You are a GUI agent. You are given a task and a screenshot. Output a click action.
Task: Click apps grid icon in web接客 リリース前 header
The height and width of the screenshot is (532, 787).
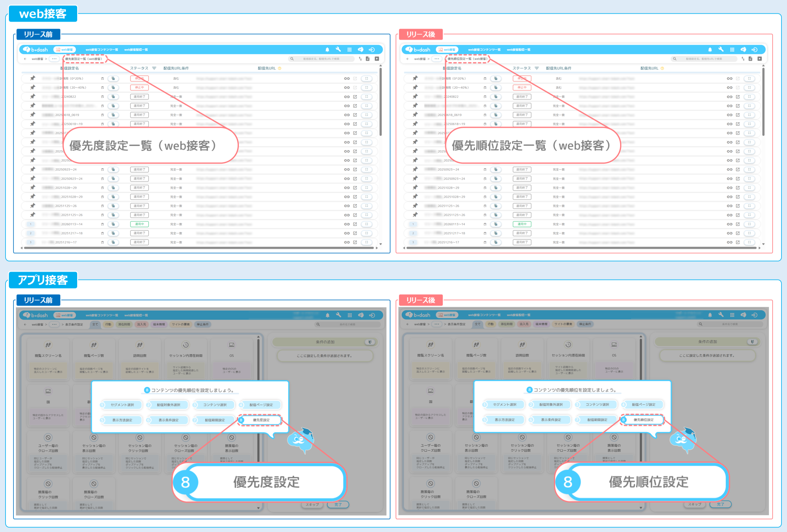[x=349, y=50]
